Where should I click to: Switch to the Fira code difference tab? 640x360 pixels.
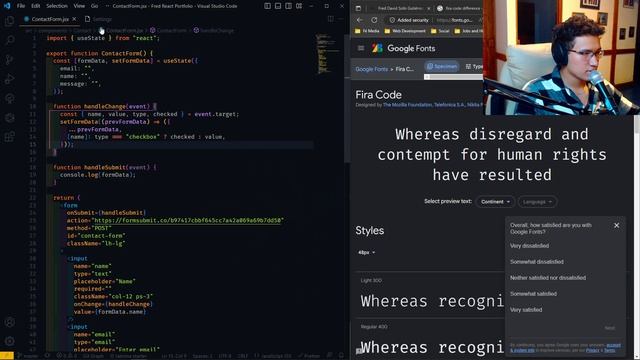[x=459, y=8]
